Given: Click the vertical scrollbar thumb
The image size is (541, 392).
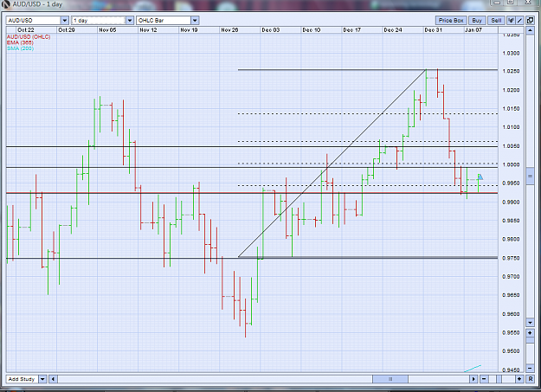Looking at the screenshot, I should tap(531, 177).
